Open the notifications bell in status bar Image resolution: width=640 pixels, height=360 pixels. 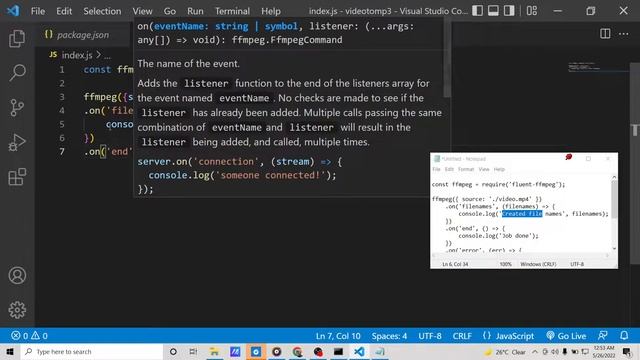[624, 336]
